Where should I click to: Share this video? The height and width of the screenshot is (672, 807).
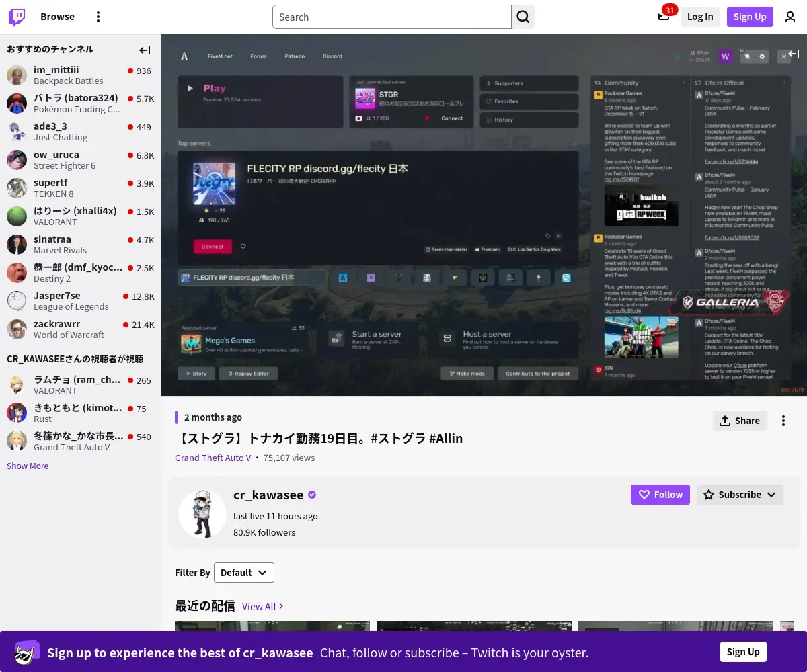pos(740,421)
